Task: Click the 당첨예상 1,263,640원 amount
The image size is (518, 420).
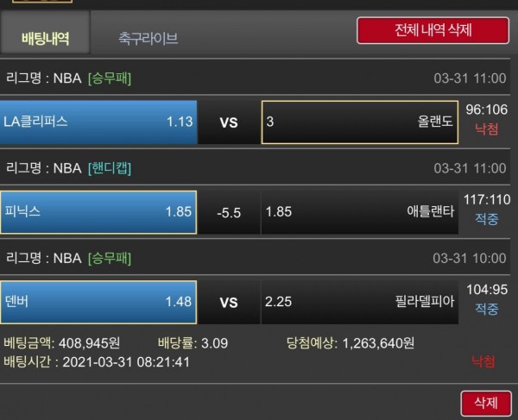Action: tap(351, 343)
